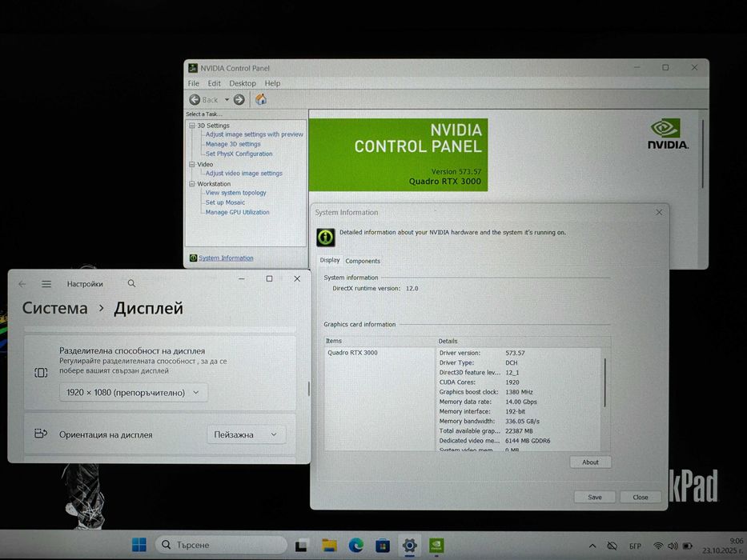Click the crossed-out cloud tray icon
This screenshot has width=747, height=560.
[612, 546]
